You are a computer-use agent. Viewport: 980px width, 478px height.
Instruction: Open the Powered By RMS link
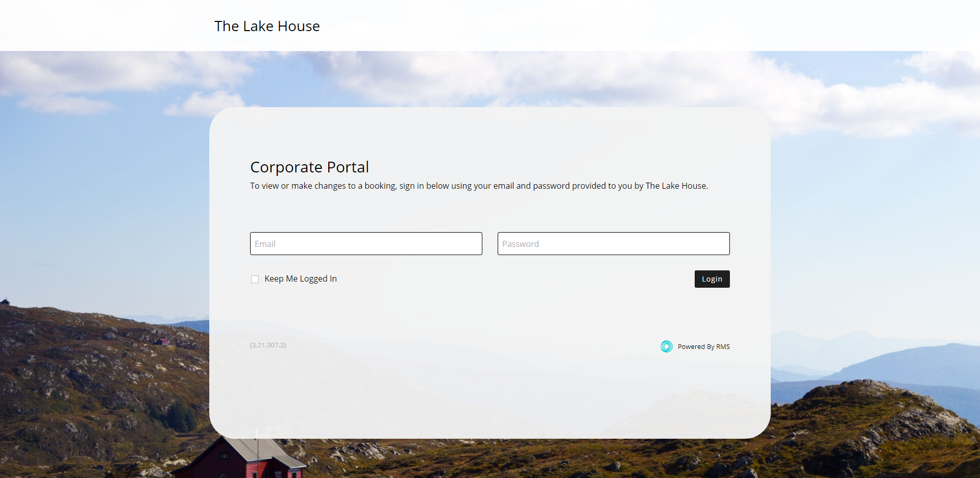(x=703, y=346)
